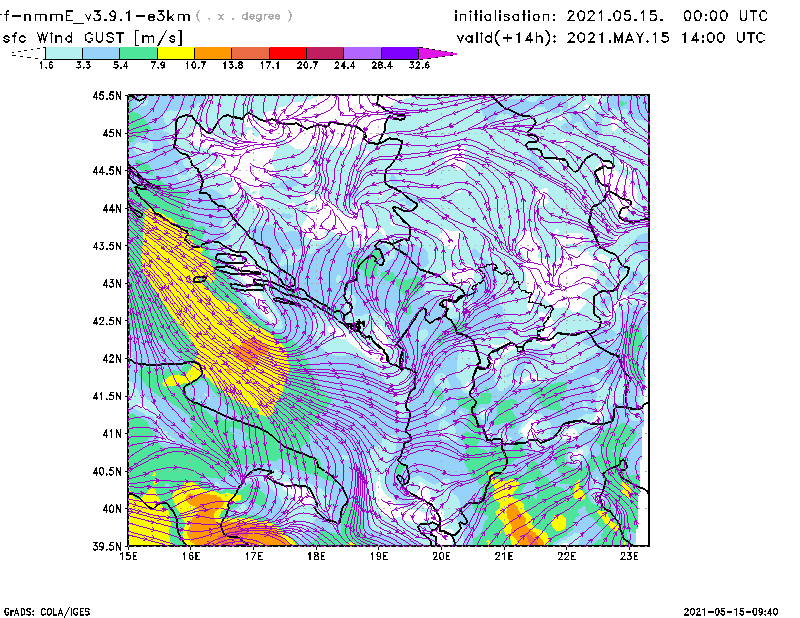Click the "19E" longitude label
The width and height of the screenshot is (800, 618).
[x=379, y=556]
